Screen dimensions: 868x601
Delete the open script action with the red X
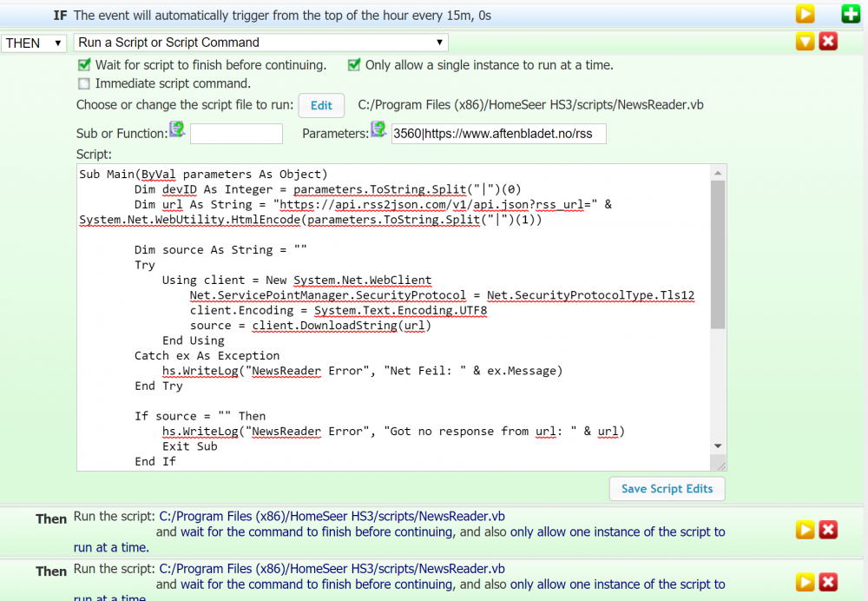click(828, 42)
